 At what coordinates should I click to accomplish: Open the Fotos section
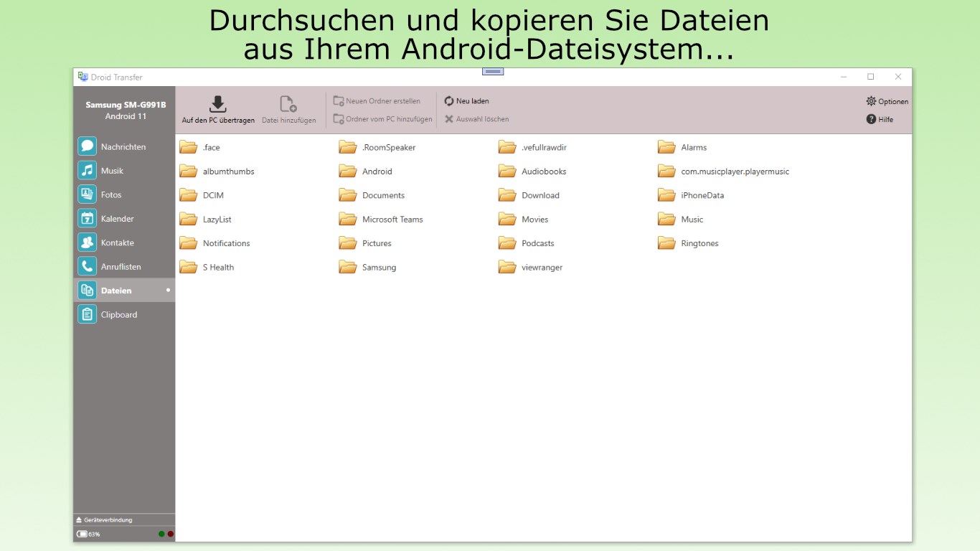tap(124, 194)
